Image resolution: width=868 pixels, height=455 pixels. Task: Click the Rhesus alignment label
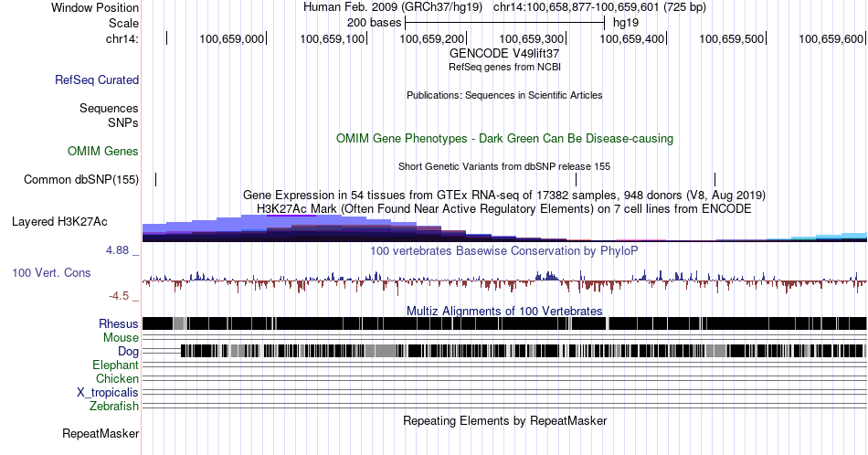coord(119,323)
